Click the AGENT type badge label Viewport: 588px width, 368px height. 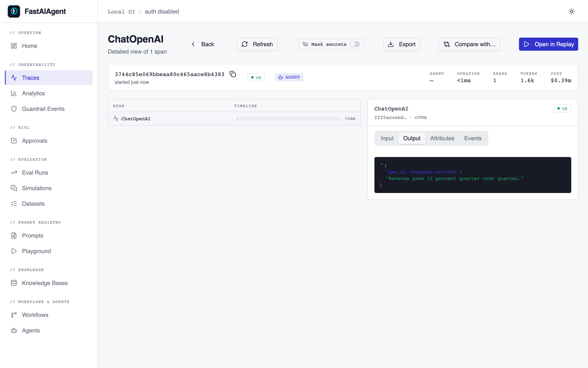click(x=292, y=77)
